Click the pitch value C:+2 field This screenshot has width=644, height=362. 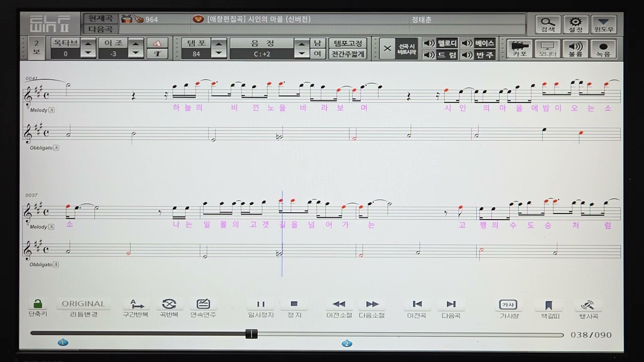262,54
